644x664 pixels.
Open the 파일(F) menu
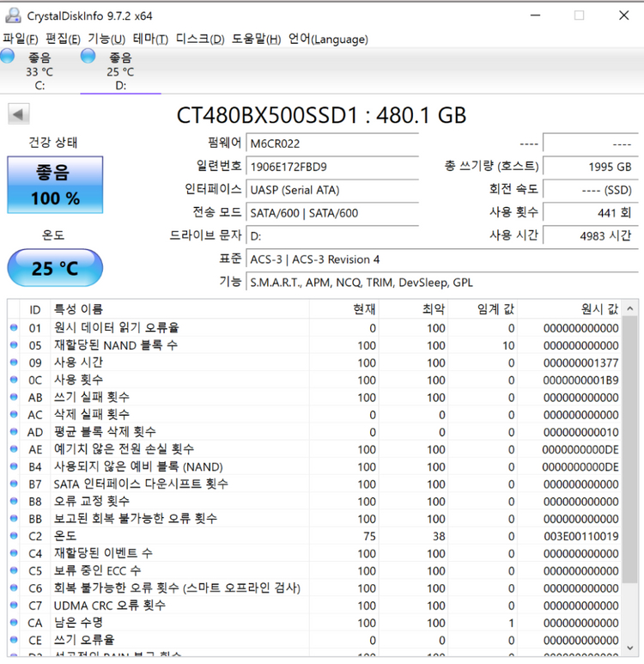point(21,39)
